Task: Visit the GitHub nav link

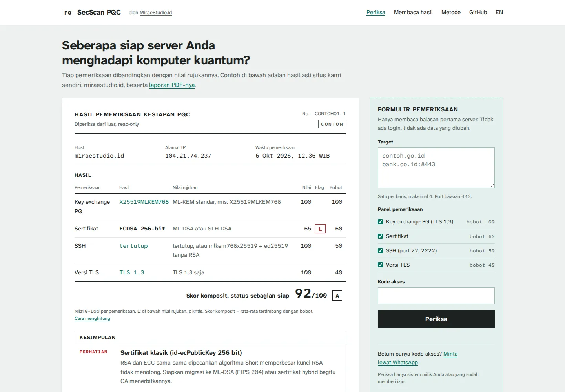Action: 478,12
